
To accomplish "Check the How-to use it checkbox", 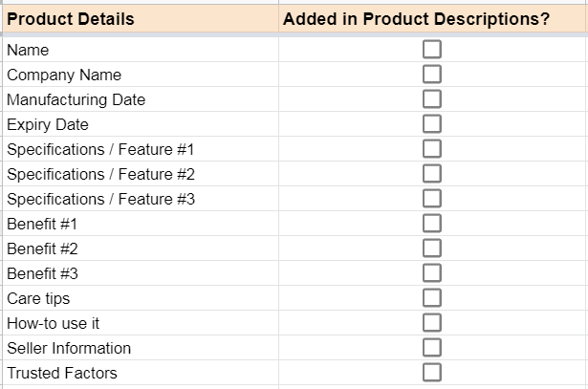I will 432,323.
